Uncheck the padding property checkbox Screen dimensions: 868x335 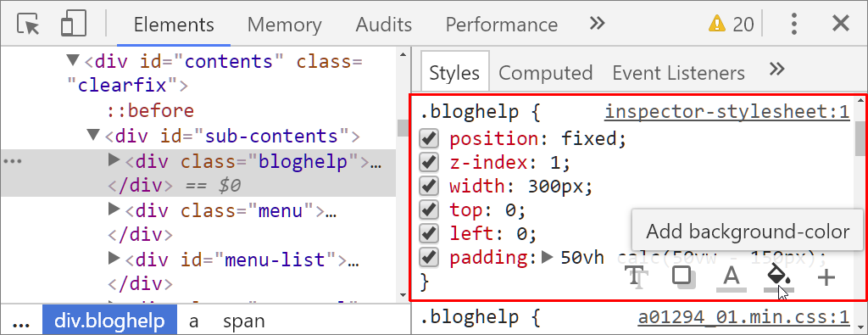tap(429, 258)
